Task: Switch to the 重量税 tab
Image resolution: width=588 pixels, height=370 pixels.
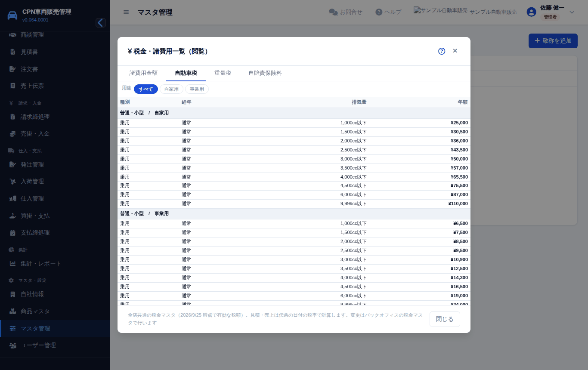Action: (x=223, y=73)
